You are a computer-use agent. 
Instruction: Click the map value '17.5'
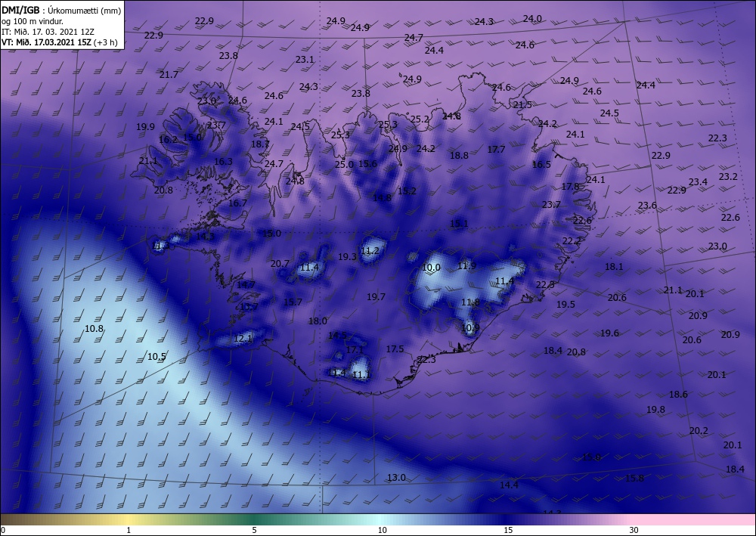(395, 349)
